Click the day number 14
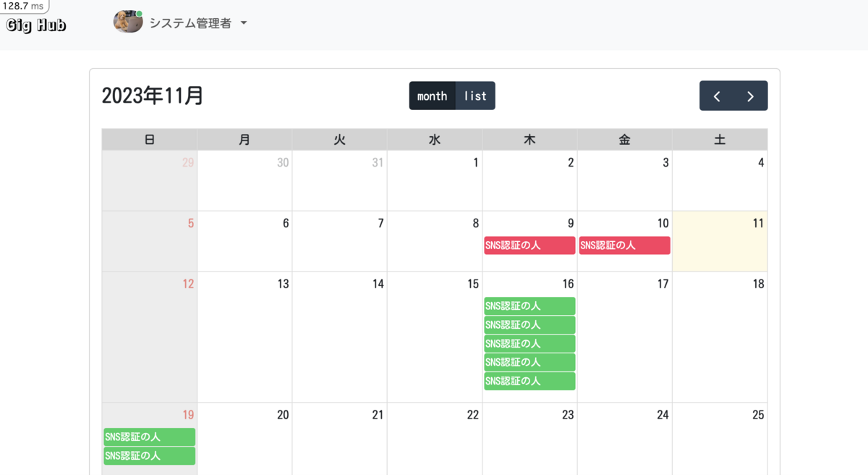The height and width of the screenshot is (475, 868). click(378, 284)
